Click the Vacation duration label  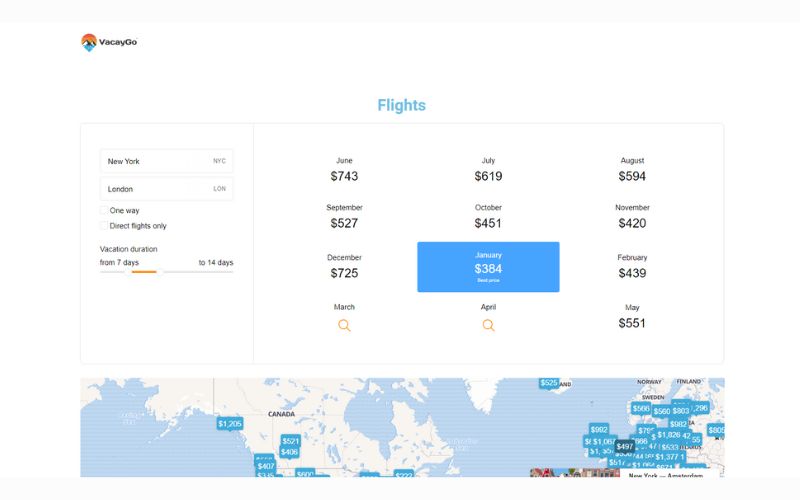[129, 249]
